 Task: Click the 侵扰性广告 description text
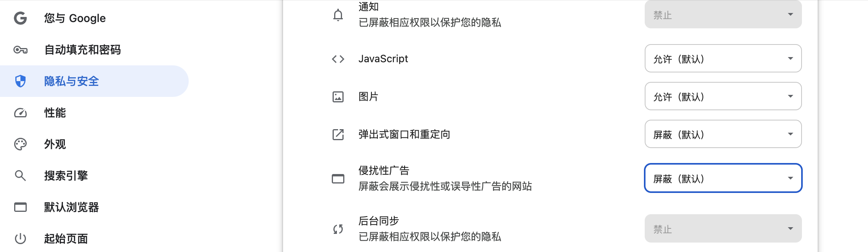tap(445, 186)
